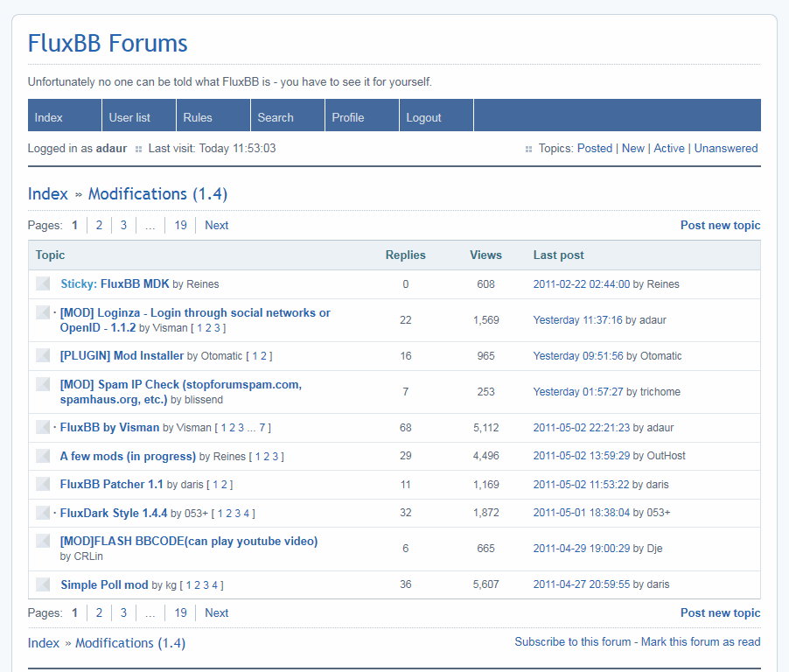Viewport: 789px width, 672px height.
Task: Show Unanswered topics
Action: pos(726,149)
